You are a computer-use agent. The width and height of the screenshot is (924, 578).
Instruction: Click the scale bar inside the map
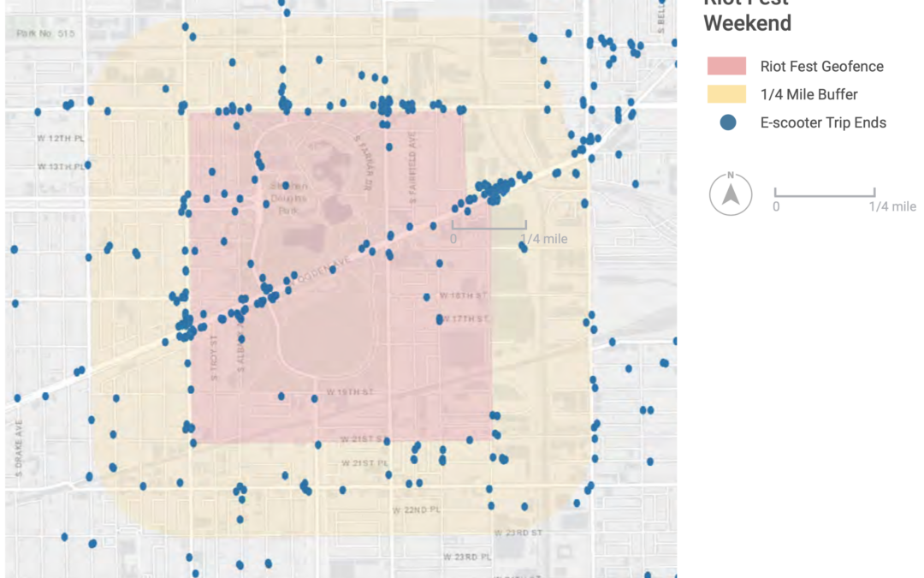[x=489, y=225]
